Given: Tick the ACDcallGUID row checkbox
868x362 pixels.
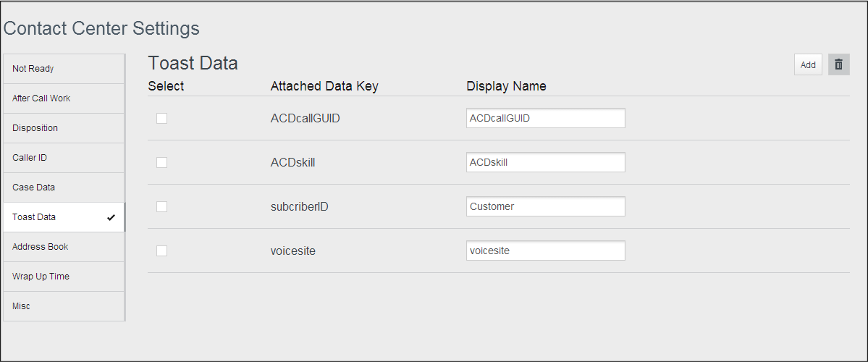Looking at the screenshot, I should 162,118.
